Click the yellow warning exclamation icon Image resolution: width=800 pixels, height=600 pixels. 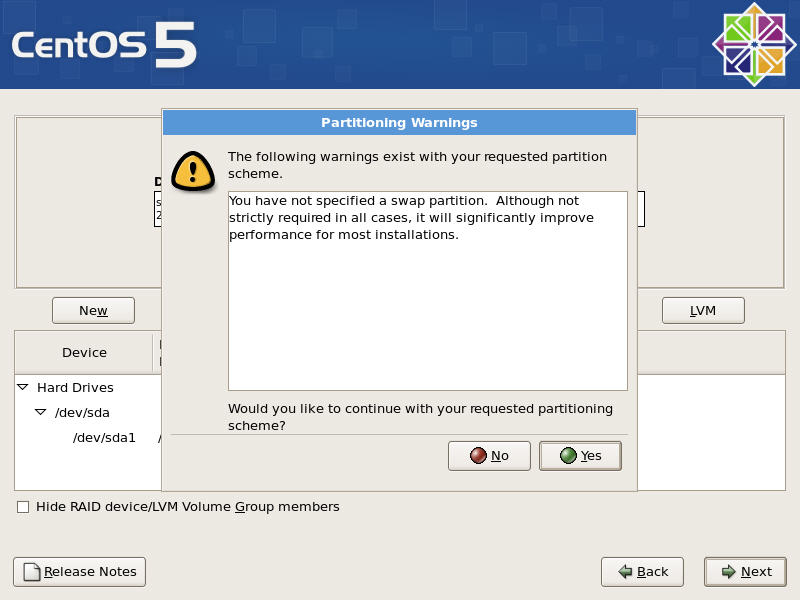tap(193, 171)
